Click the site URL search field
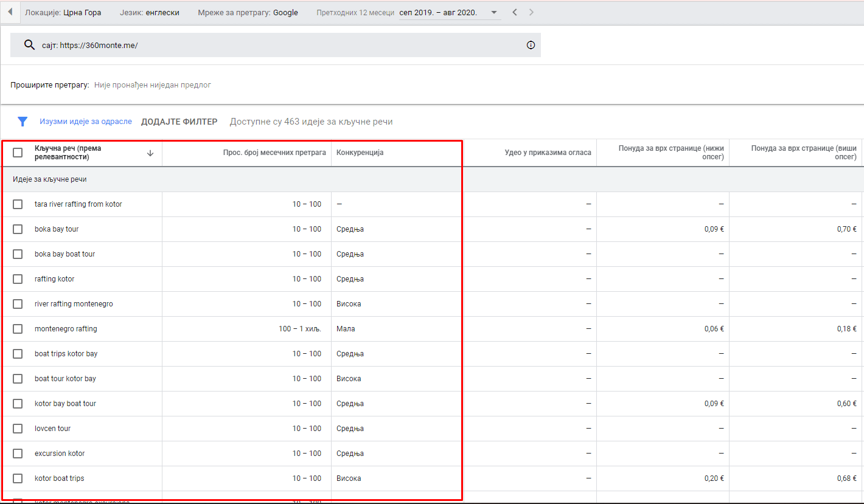 pyautogui.click(x=276, y=45)
